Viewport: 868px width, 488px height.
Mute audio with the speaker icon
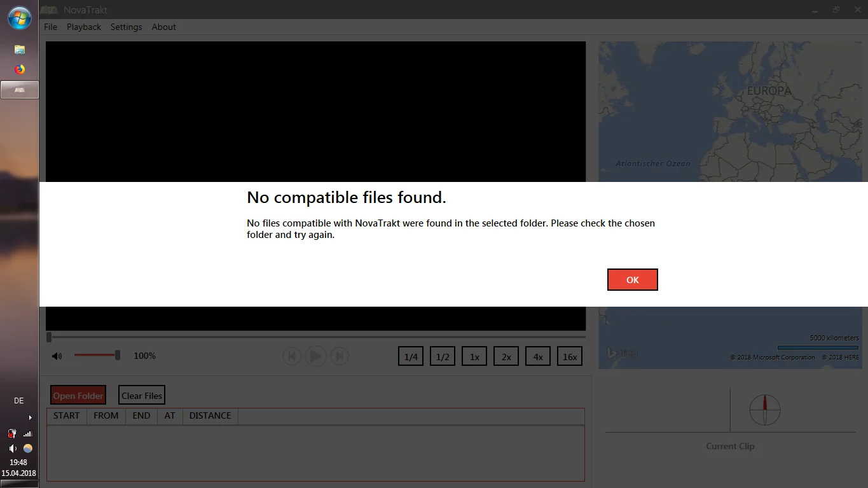point(57,356)
